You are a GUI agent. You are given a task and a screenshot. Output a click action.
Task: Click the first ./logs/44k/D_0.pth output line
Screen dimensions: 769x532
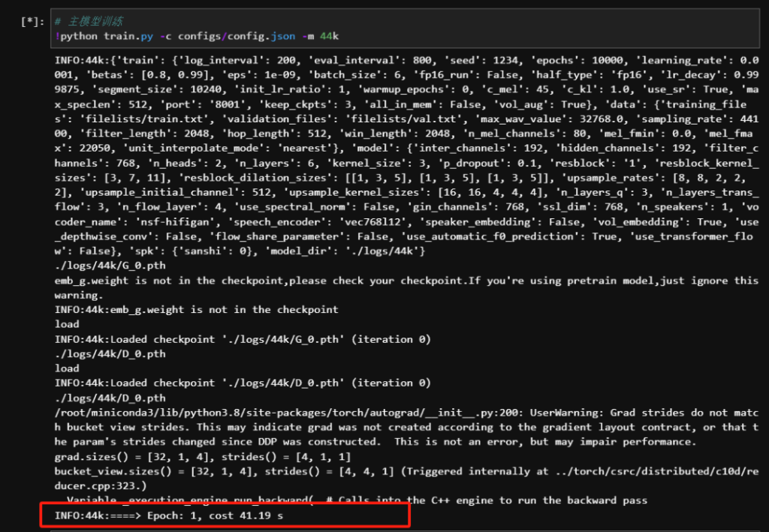point(110,353)
